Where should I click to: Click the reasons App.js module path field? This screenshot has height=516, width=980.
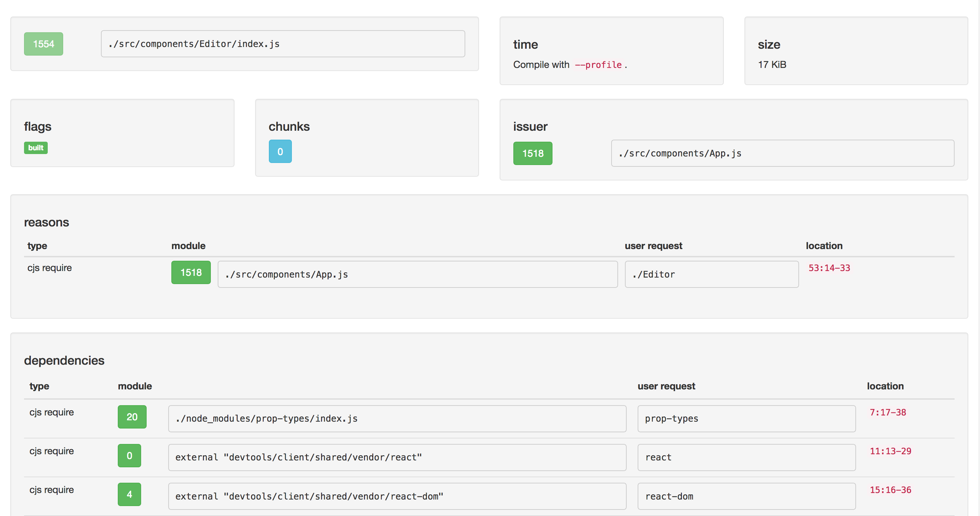417,274
